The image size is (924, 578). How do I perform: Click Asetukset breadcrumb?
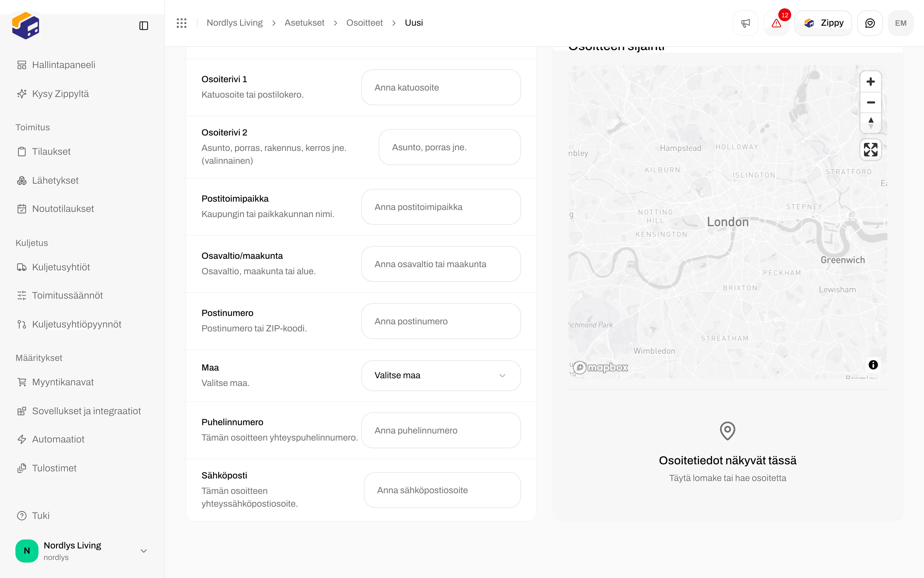pos(304,23)
